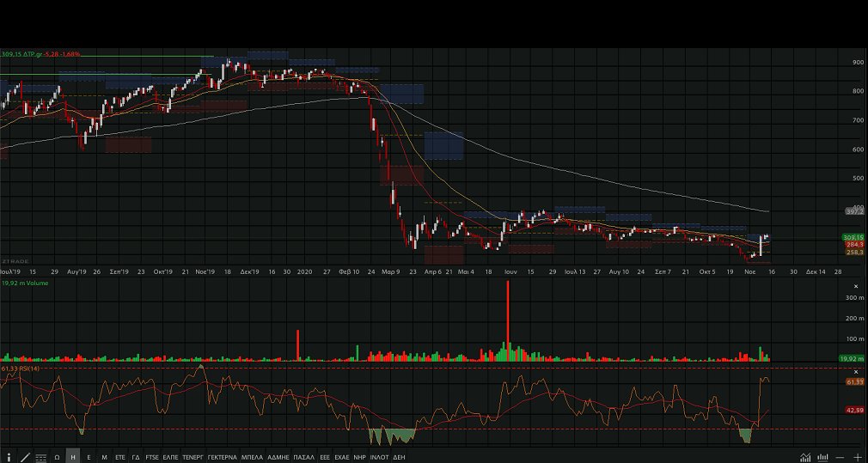
Task: Click the bar chart type icon
Action: (x=822, y=457)
